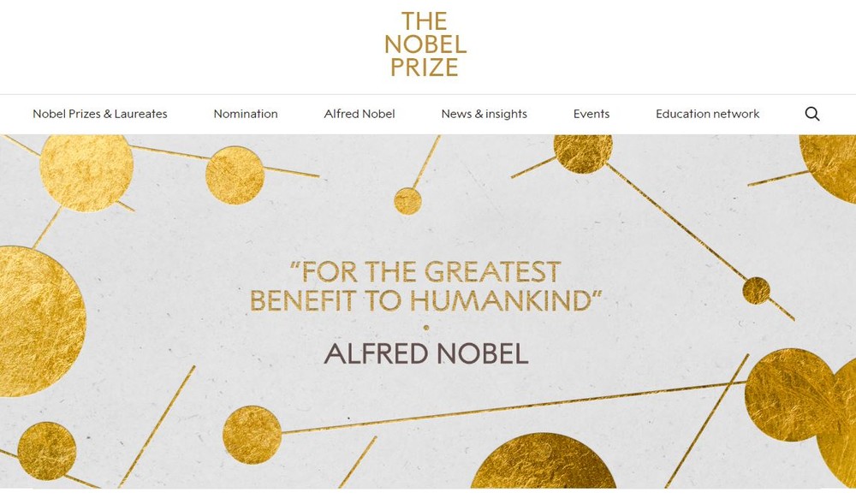Open the News & insights section

tap(484, 114)
